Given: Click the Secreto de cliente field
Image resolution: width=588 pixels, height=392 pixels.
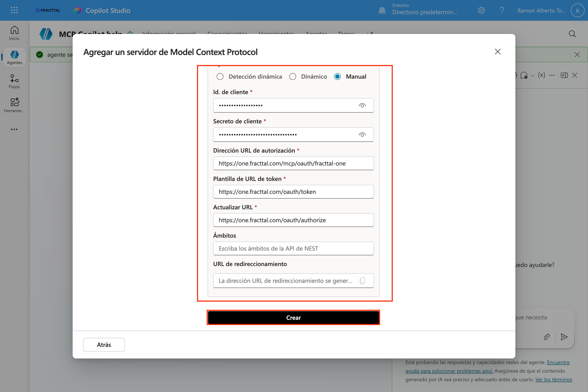Looking at the screenshot, I should point(293,135).
